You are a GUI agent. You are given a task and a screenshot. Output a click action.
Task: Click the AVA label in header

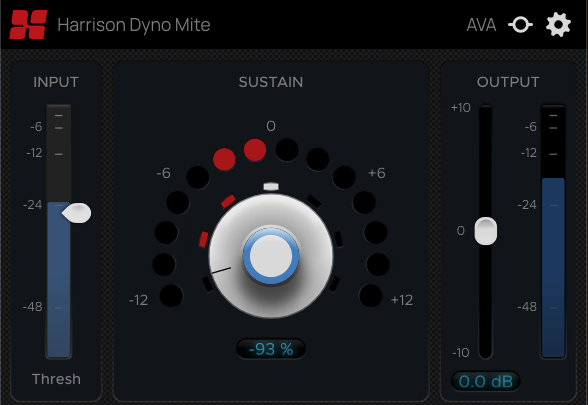(481, 25)
